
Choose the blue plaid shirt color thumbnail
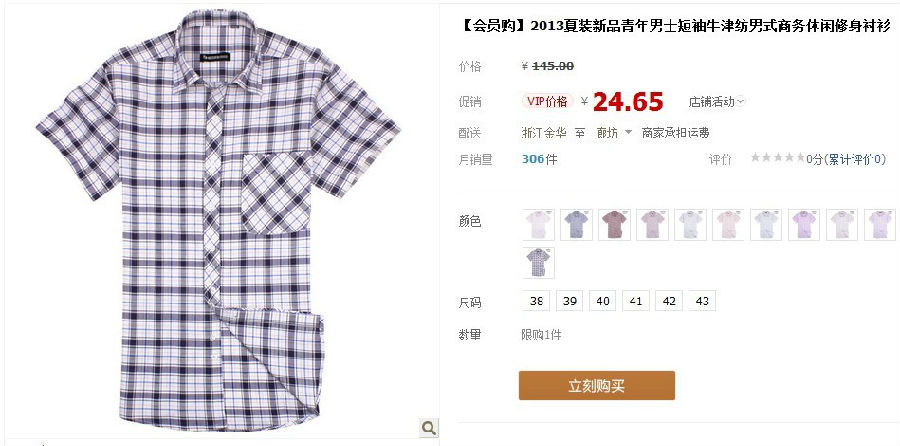[x=576, y=224]
